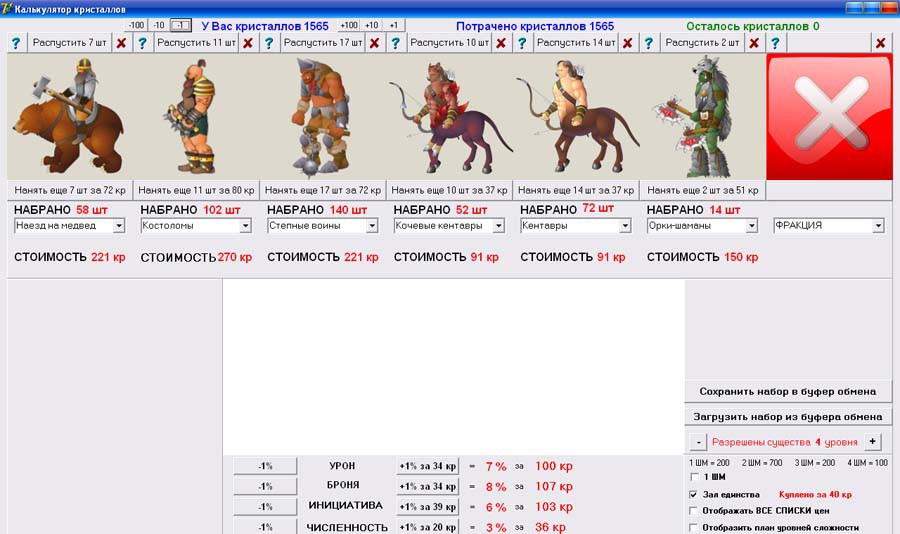The image size is (900, 534).
Task: Open the 'Кочевые кентавры' dropdown list
Action: pyautogui.click(x=499, y=226)
